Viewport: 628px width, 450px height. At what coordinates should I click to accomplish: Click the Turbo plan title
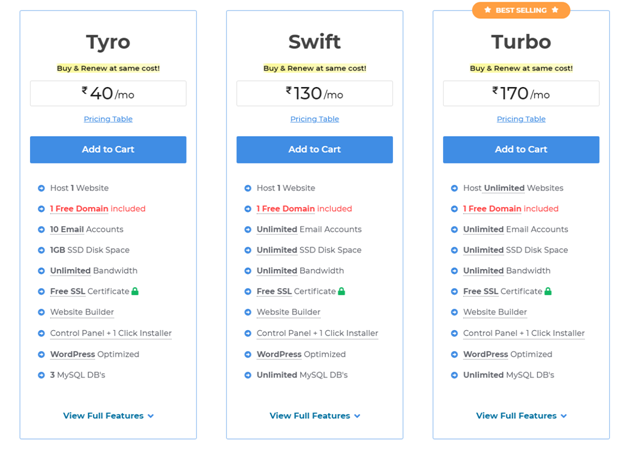click(x=521, y=42)
